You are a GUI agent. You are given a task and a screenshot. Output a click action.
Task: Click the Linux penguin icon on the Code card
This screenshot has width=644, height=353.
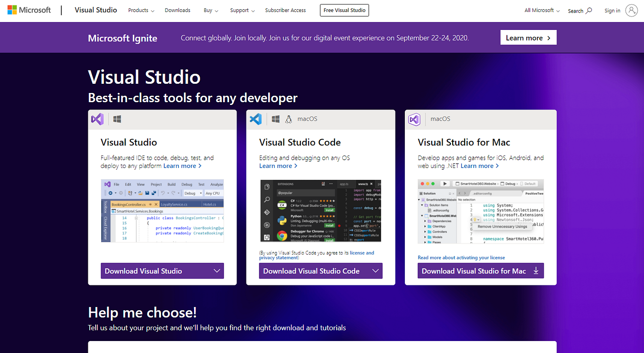288,119
